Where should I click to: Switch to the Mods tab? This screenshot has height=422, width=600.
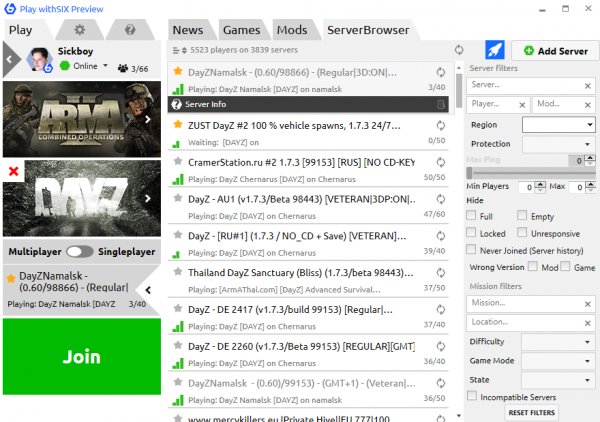[292, 30]
